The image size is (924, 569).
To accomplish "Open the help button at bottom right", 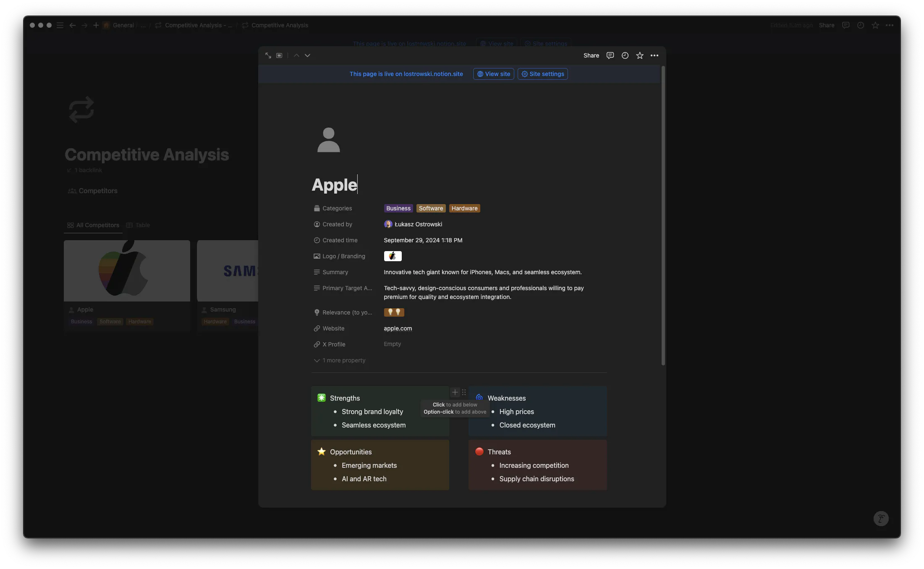I will (x=881, y=519).
